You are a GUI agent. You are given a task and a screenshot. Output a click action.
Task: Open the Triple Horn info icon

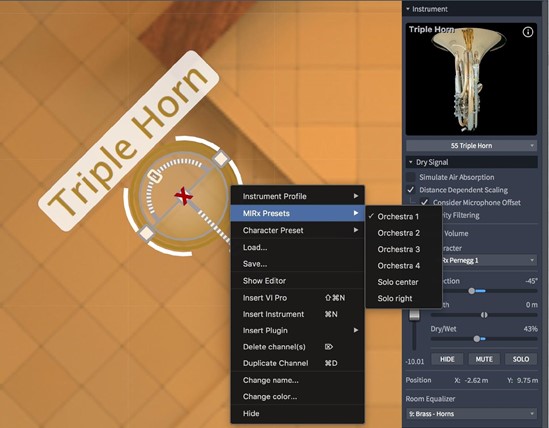pos(528,32)
